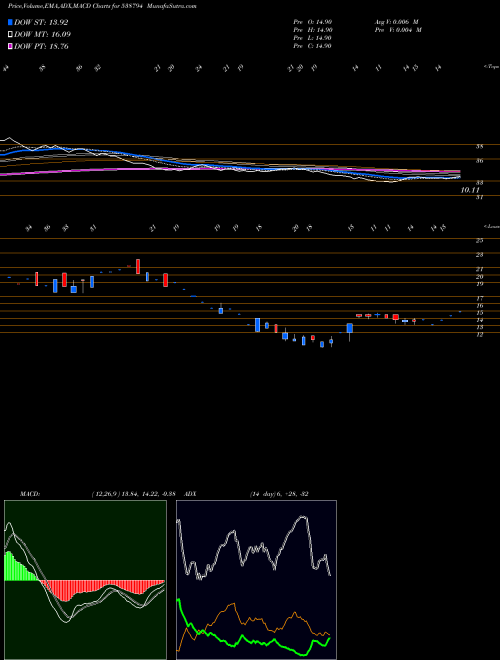Click the EMA axis label 31

(479, 197)
